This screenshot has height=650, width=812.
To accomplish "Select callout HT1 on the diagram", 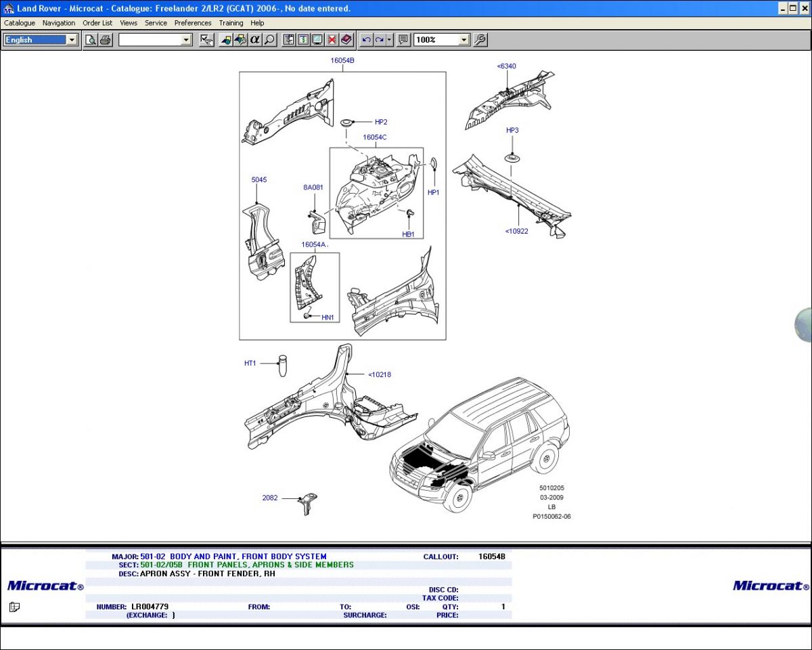I will point(250,364).
